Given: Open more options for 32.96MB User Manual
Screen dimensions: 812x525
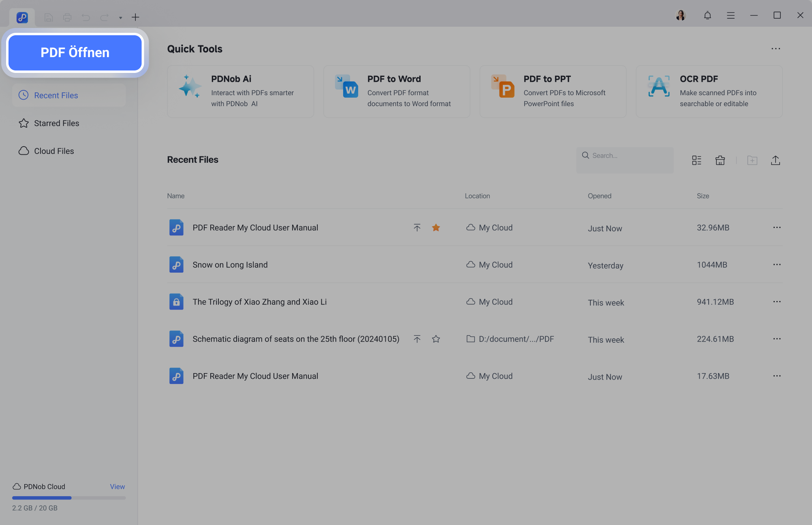Looking at the screenshot, I should coord(777,228).
